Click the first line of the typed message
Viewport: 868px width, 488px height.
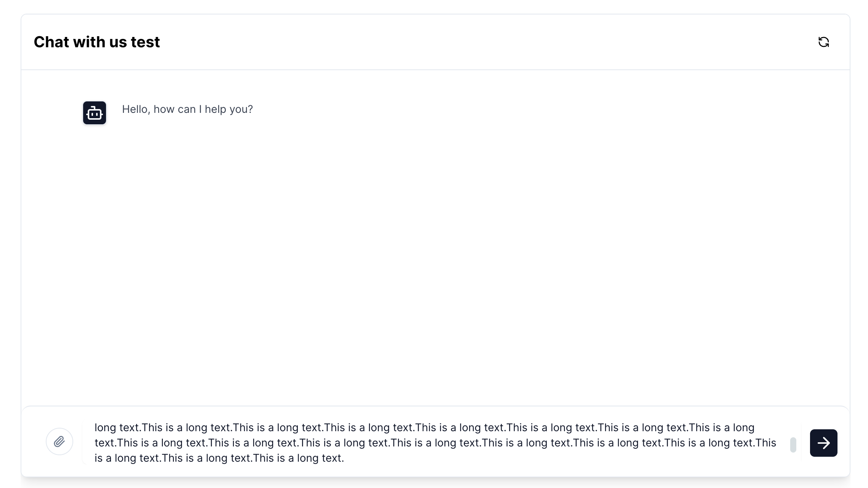[x=424, y=428]
